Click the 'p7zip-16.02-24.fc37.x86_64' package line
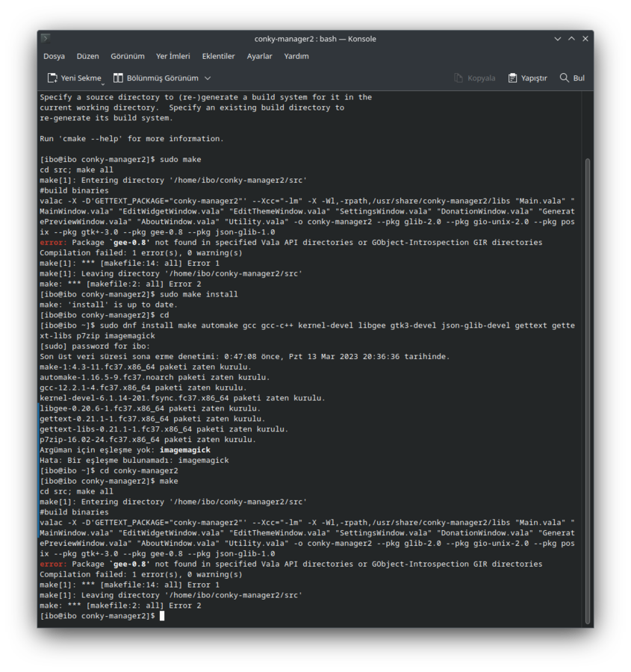Viewport: 631px width, 672px height. pos(148,440)
